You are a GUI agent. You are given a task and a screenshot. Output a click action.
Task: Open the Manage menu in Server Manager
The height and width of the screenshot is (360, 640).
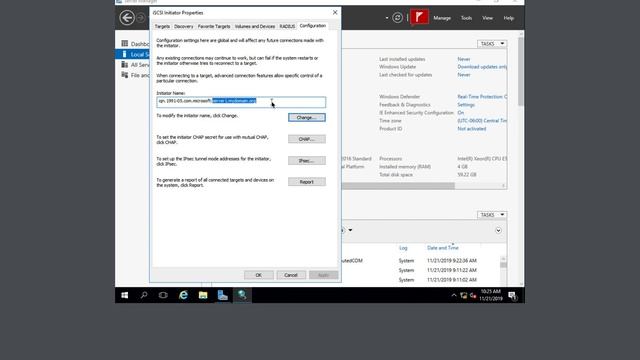(x=442, y=18)
